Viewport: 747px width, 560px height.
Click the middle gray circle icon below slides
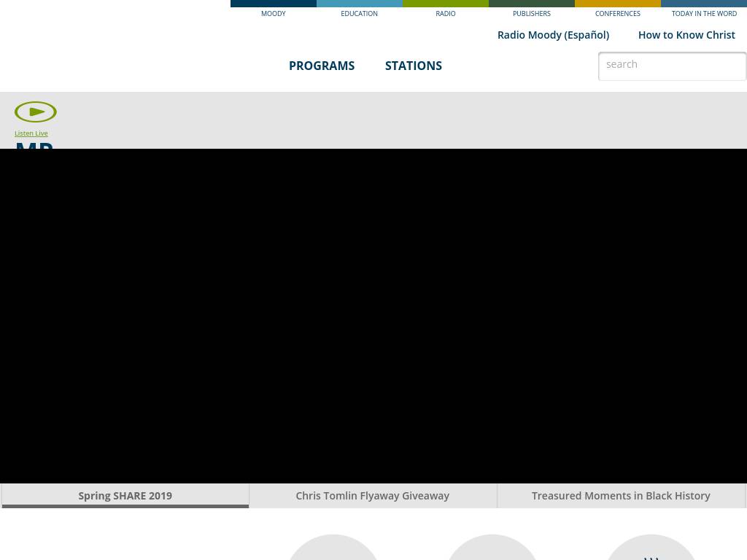[492, 548]
